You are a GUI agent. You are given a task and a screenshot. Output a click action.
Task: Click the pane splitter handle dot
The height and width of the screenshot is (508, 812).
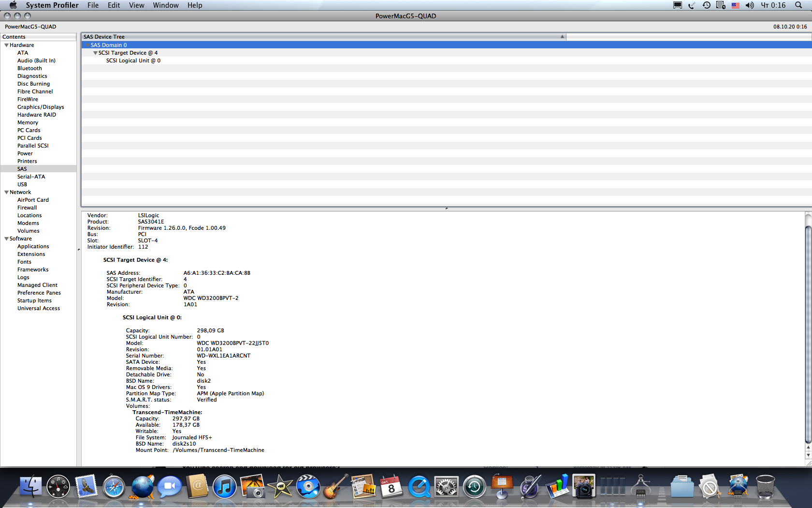[447, 209]
